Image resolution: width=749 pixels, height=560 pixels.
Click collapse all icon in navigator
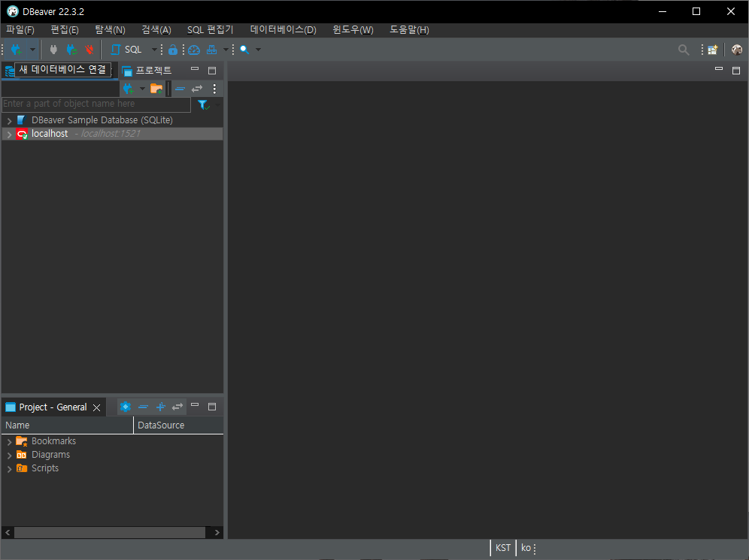180,89
